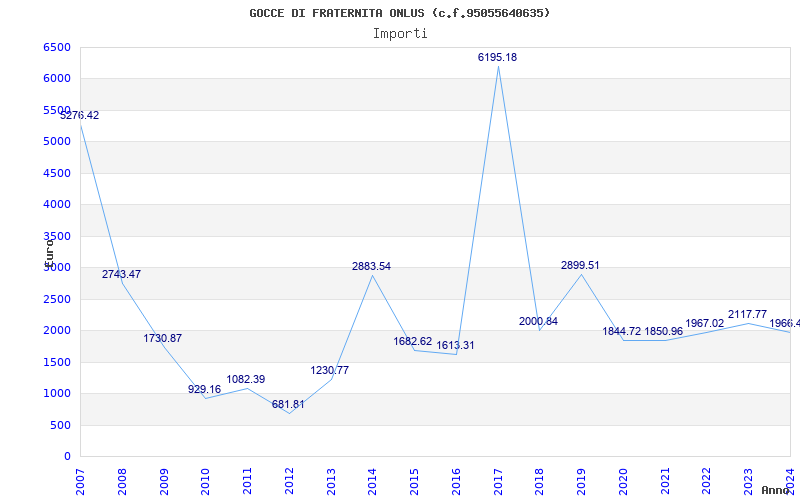Click the y-axis value 4000
Viewport: 800px width, 500px height.
[57, 205]
